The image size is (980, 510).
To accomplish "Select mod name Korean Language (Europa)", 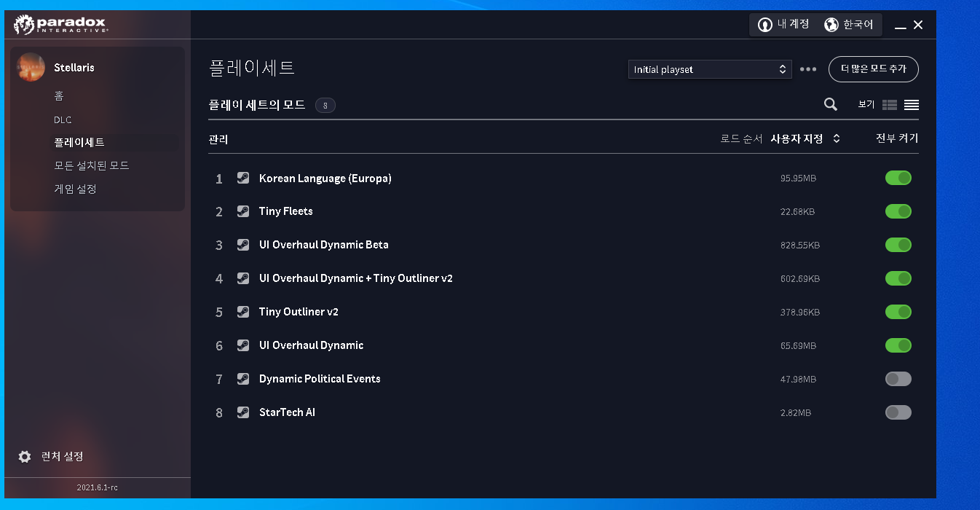I will click(x=325, y=178).
